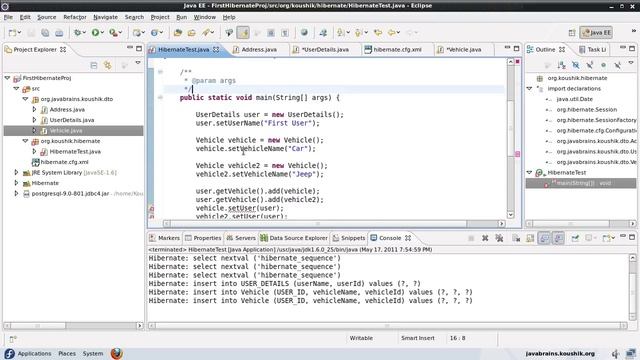Toggle Hide Static Members in Outline
The image size is (640, 360).
point(589,65)
